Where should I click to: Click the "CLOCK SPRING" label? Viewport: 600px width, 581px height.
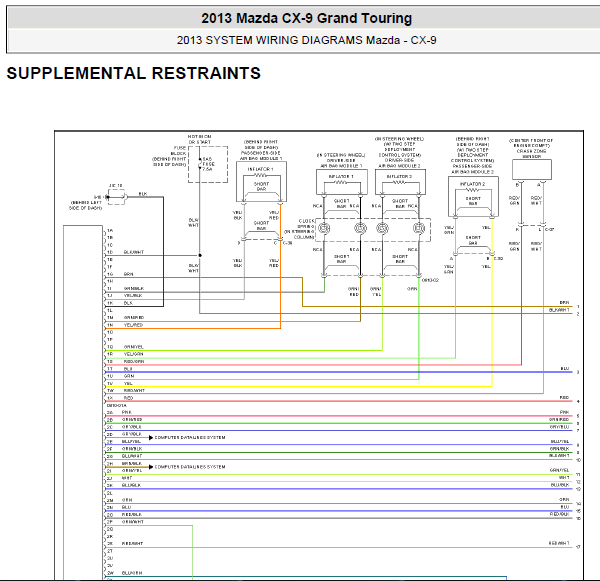pos(307,224)
